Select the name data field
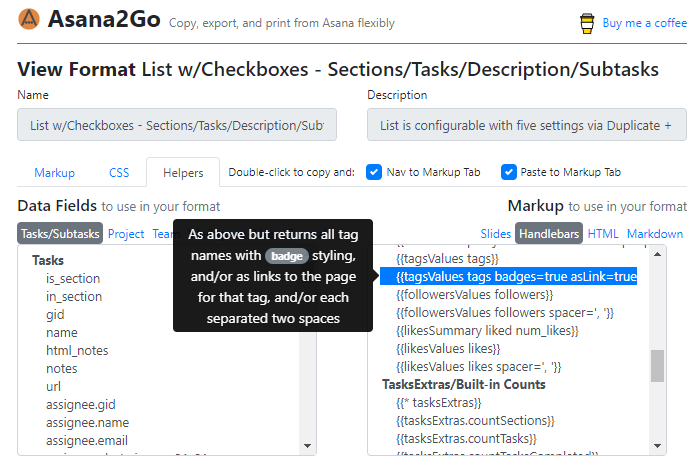Image resolution: width=699 pixels, height=462 pixels. pyautogui.click(x=62, y=333)
